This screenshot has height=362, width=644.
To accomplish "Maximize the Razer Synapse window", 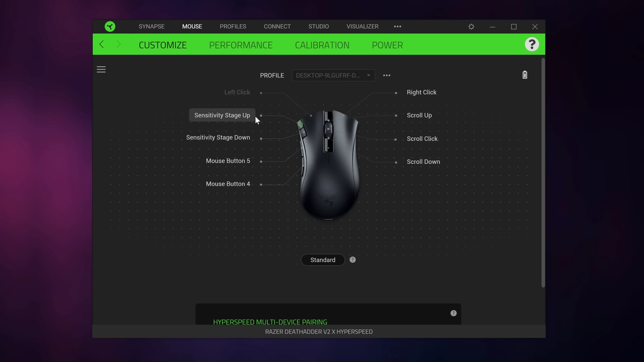I will (x=514, y=27).
